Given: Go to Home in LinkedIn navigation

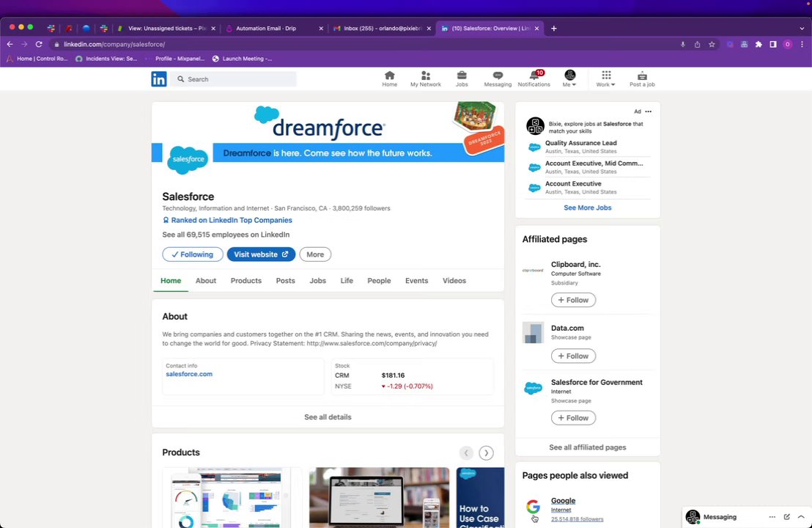Looking at the screenshot, I should pos(389,78).
